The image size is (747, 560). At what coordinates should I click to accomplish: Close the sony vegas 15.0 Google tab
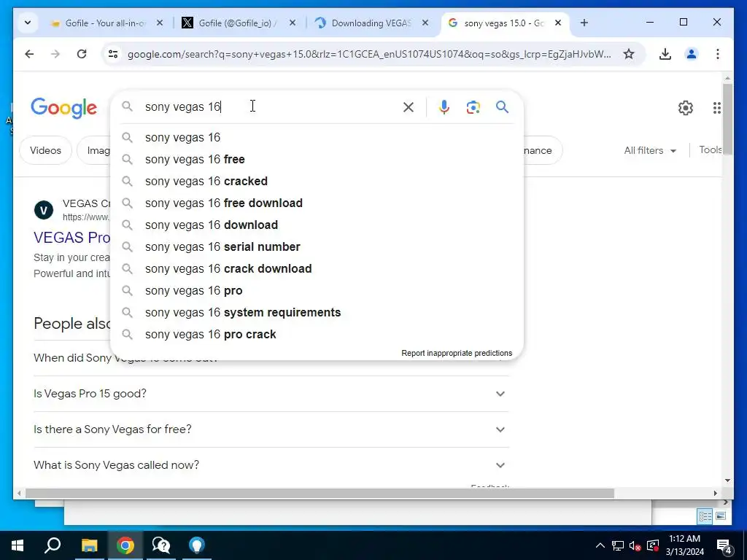pyautogui.click(x=558, y=23)
